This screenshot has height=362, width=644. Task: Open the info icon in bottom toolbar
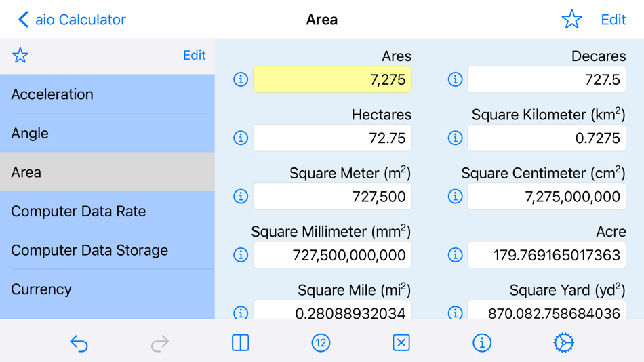pyautogui.click(x=482, y=343)
